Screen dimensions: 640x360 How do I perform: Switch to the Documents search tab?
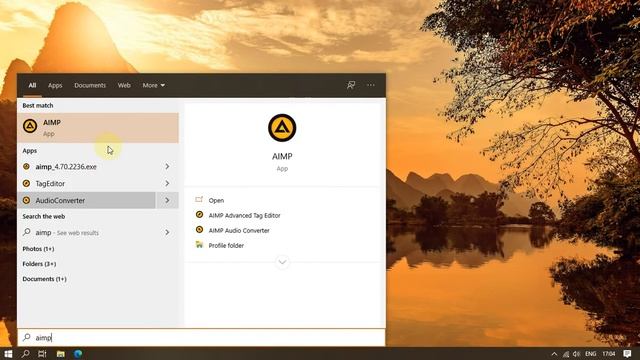click(x=90, y=85)
